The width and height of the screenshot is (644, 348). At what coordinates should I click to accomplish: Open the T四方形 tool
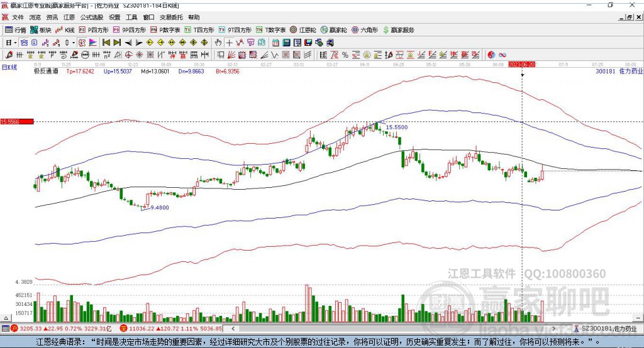[x=199, y=30]
